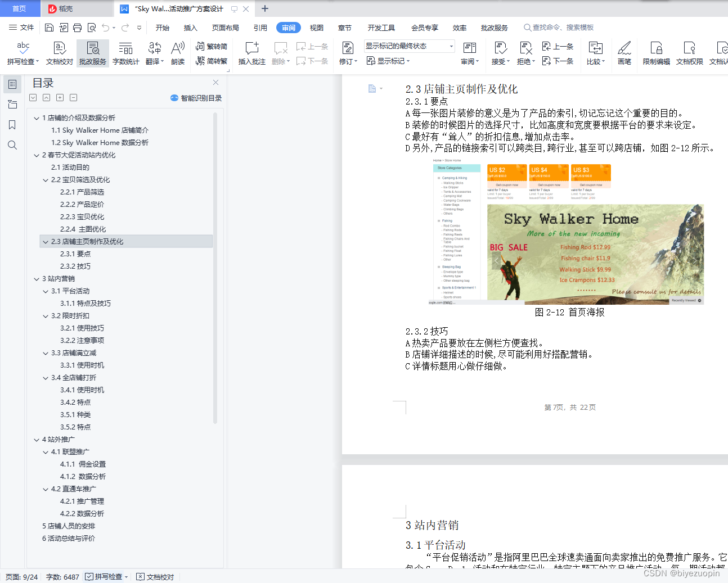
Task: Collapse the 4 站外推广 node
Action: (x=37, y=440)
